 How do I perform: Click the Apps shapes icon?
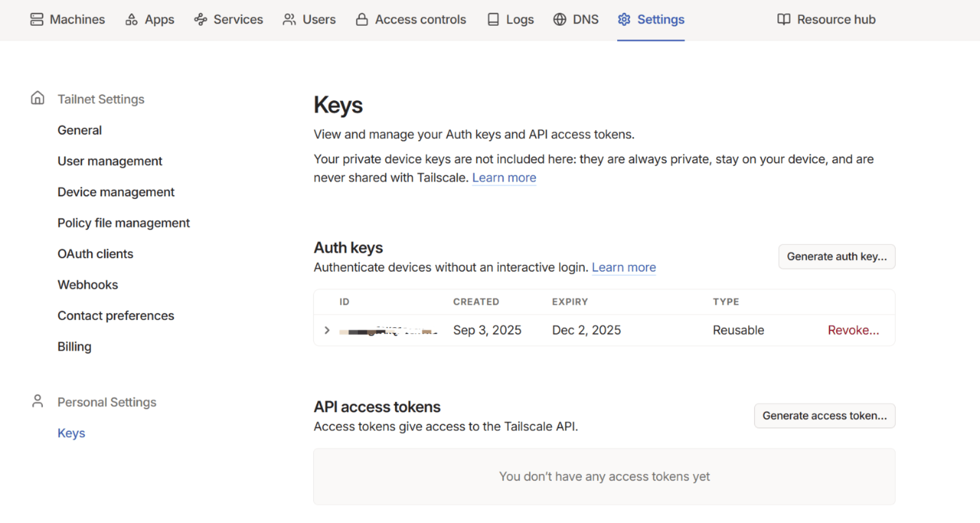point(131,20)
